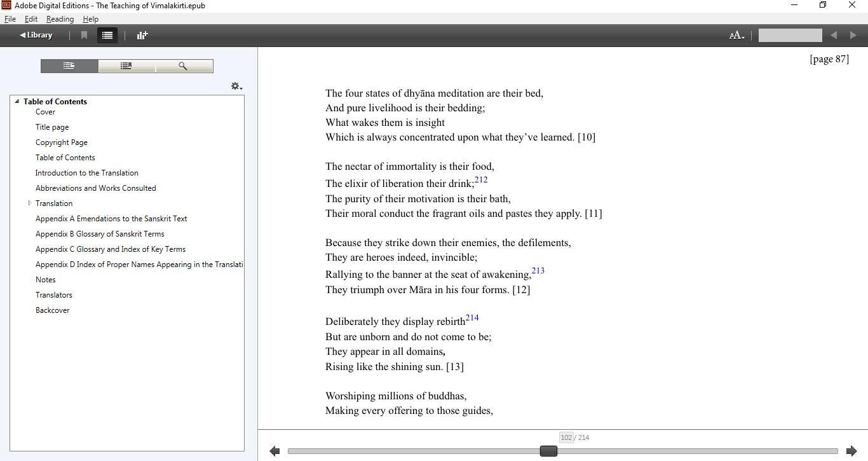Image resolution: width=868 pixels, height=461 pixels.
Task: Open Appendix D Index of Proper Names
Action: click(x=139, y=265)
